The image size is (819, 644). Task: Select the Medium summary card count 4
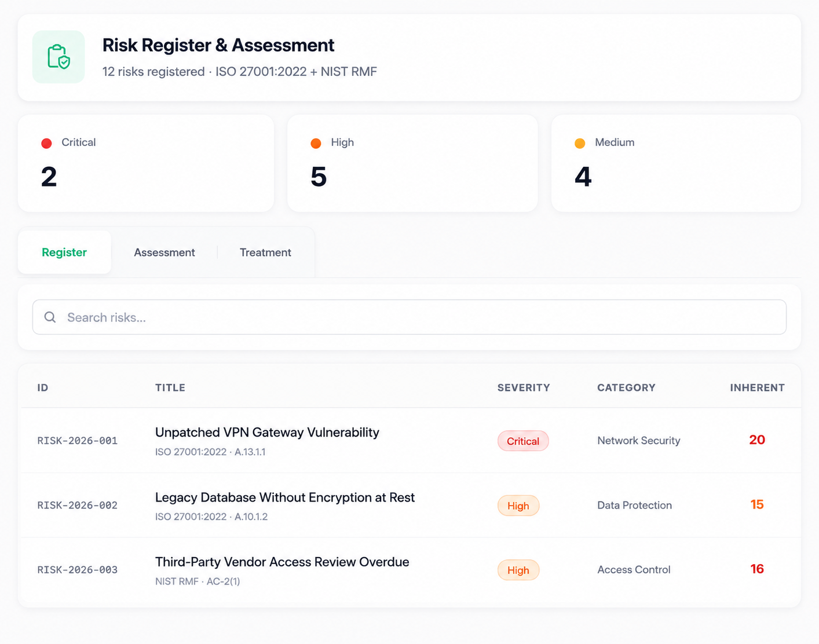click(x=583, y=177)
